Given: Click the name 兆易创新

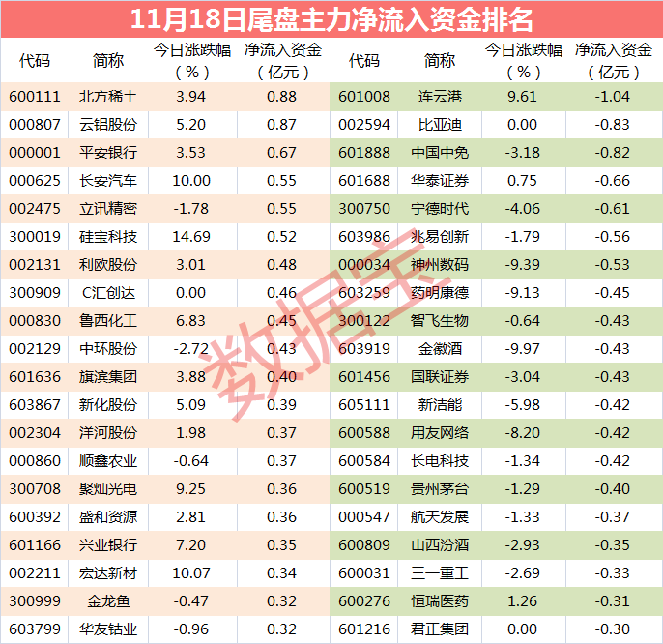Looking at the screenshot, I should pos(440,237).
